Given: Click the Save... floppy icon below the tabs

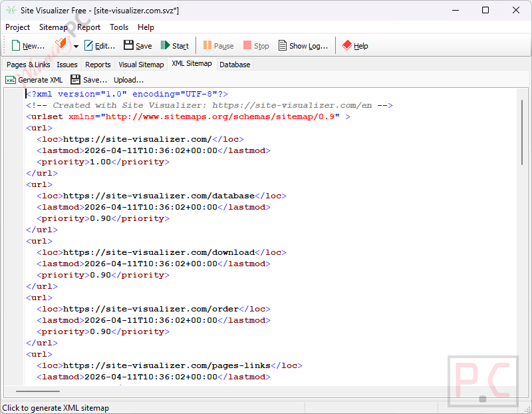Looking at the screenshot, I should [75, 79].
